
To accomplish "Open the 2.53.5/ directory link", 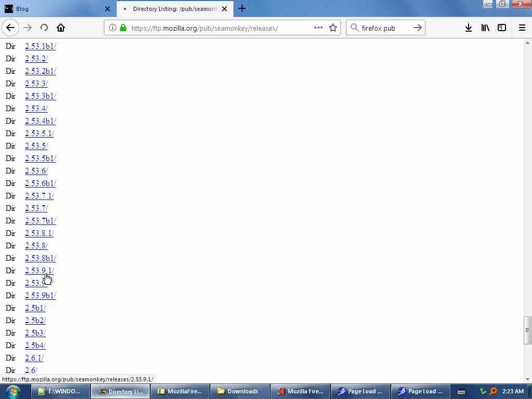I will (36, 146).
